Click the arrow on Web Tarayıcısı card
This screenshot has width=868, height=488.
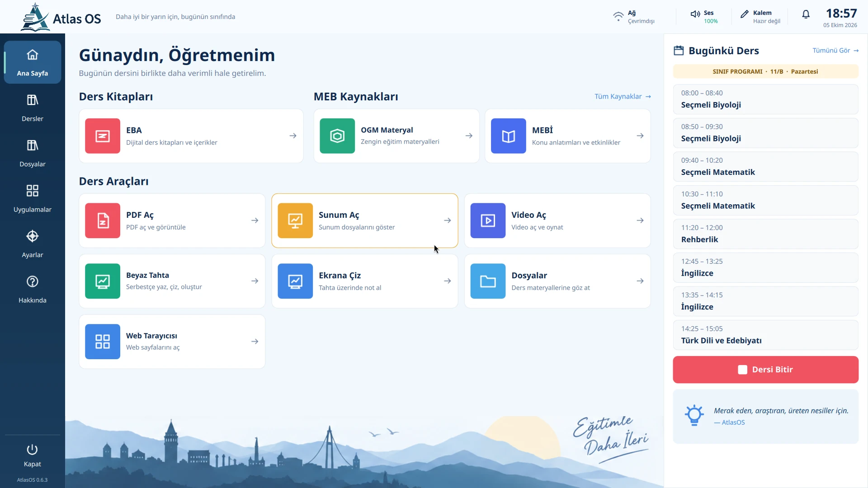tap(255, 342)
